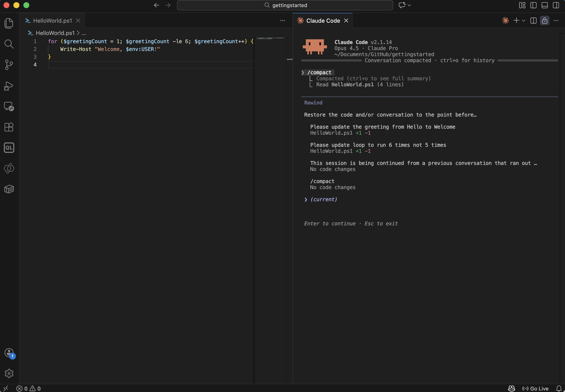Image resolution: width=565 pixels, height=392 pixels.
Task: Select the CodeQL icon in activity bar
Action: coord(9,148)
